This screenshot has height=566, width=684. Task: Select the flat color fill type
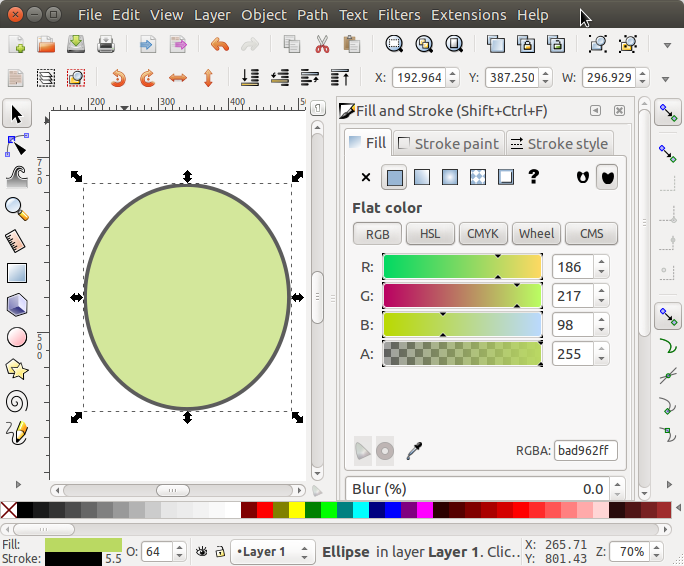[x=395, y=177]
